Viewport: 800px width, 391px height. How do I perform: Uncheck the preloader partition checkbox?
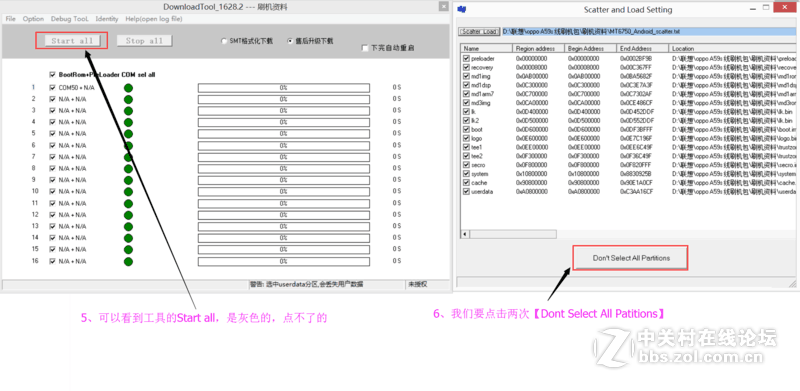coord(466,59)
